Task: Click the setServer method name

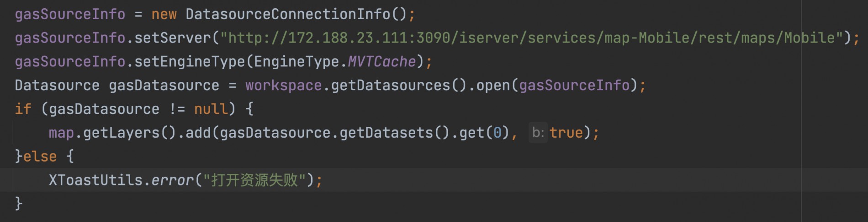Action: tap(173, 38)
